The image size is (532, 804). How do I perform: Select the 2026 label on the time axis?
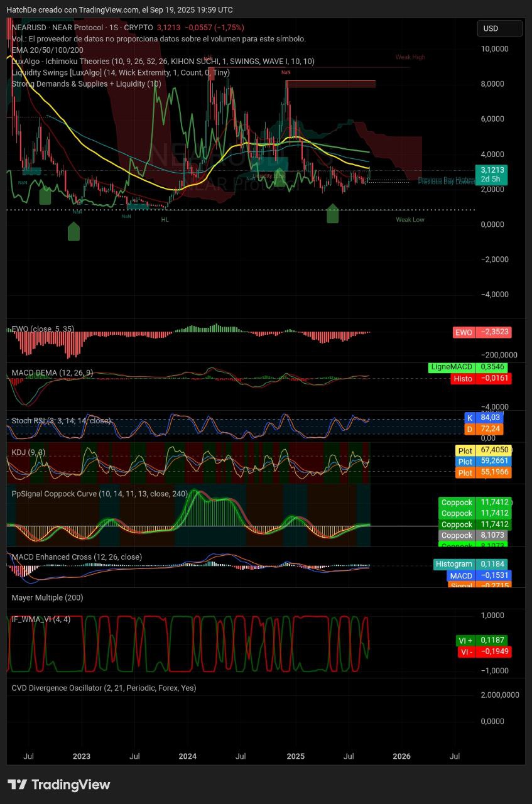(401, 756)
